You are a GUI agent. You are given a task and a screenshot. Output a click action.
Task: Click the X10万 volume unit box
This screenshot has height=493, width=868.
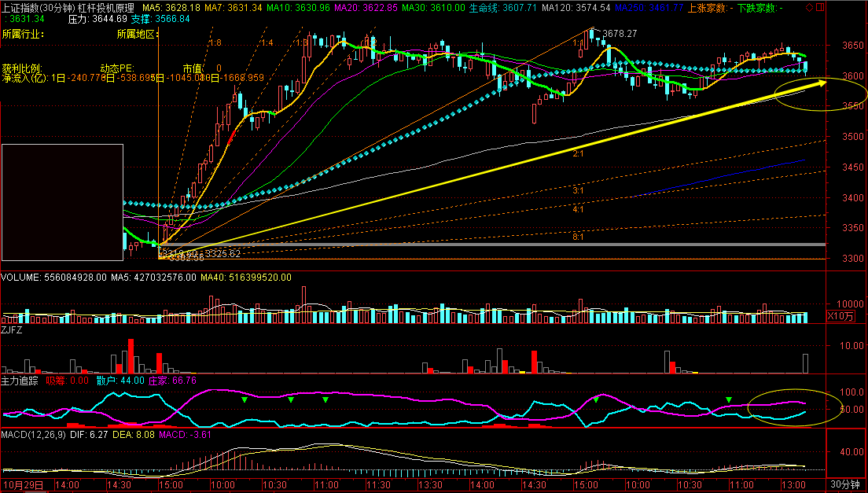pos(841,315)
